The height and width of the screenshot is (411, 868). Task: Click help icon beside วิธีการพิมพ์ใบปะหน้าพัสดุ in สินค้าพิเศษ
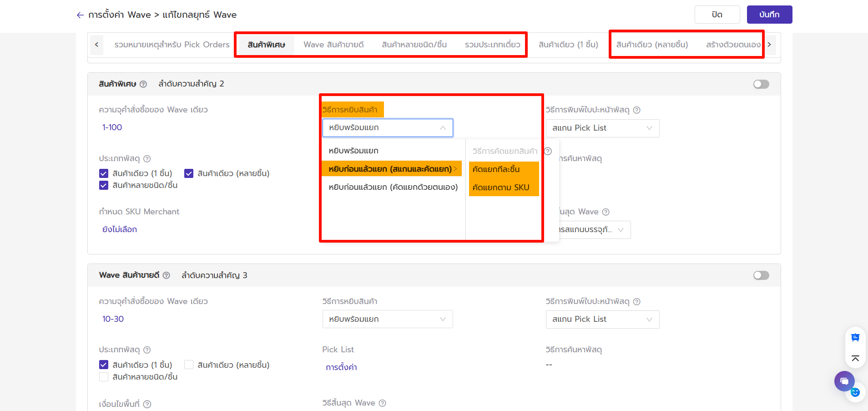pos(637,110)
